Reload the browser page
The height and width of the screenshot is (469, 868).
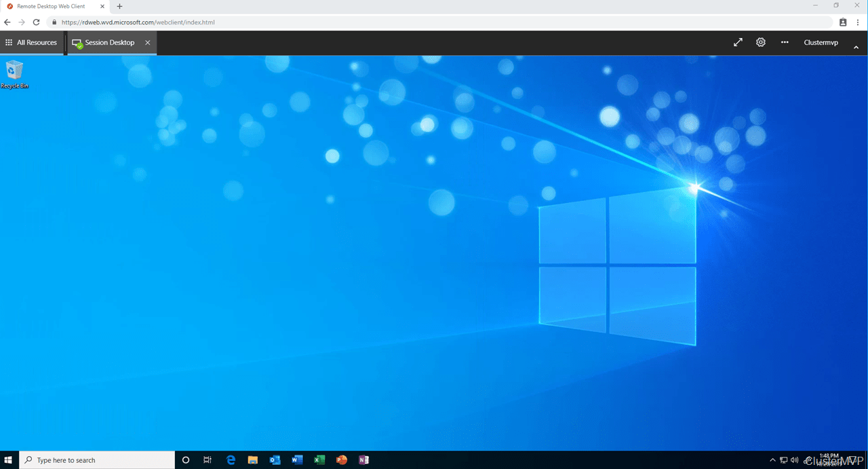(x=36, y=22)
